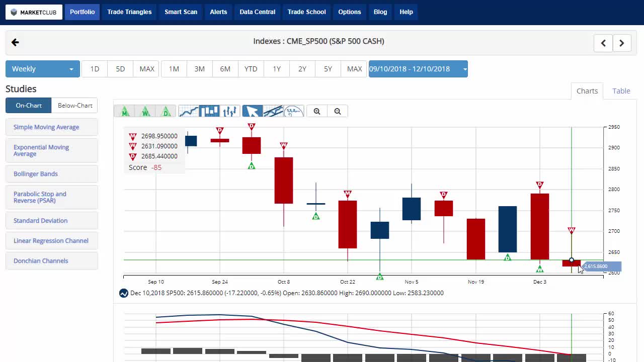644x362 pixels.
Task: Zoom in on the chart
Action: 317,111
